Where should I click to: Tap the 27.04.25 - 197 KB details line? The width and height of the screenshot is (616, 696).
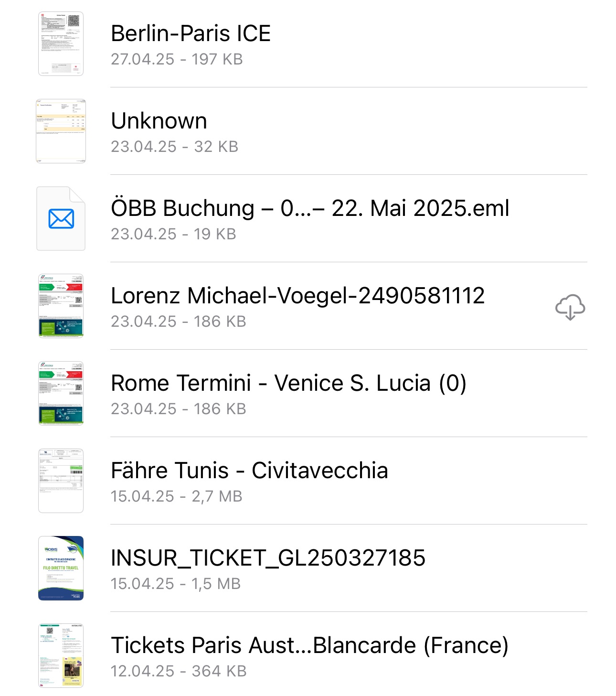[177, 59]
